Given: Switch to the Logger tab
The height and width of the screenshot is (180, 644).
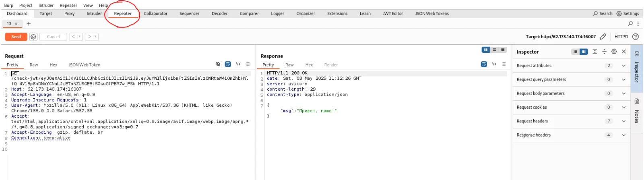Looking at the screenshot, I should pos(277,14).
